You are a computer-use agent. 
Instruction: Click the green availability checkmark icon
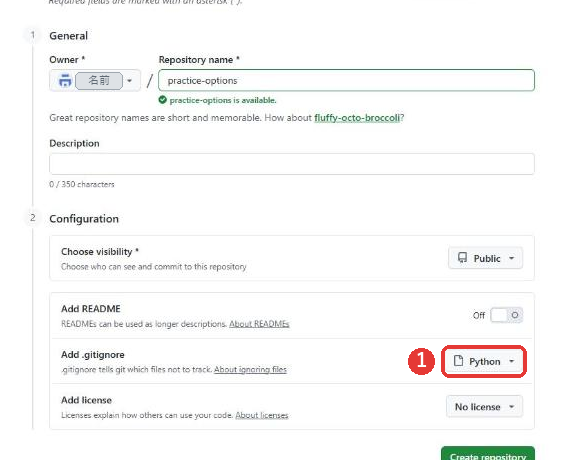[x=162, y=100]
